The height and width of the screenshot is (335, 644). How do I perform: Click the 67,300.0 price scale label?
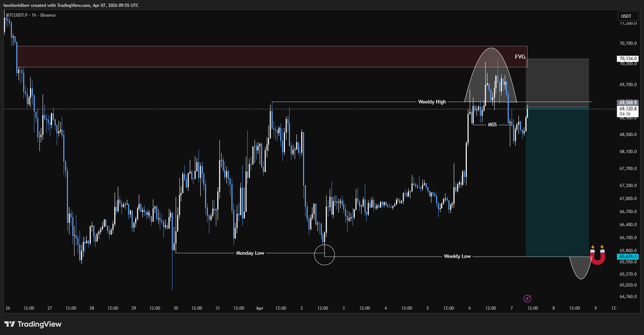pos(628,186)
